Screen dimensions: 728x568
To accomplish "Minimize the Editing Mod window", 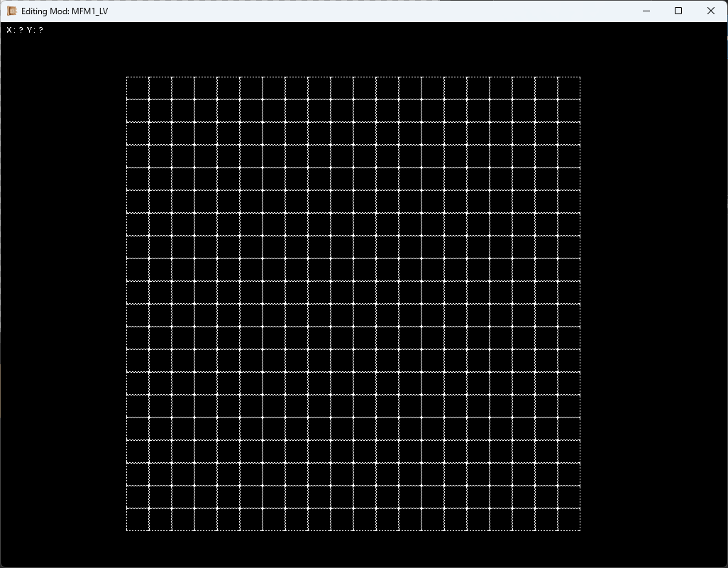I will click(x=646, y=11).
